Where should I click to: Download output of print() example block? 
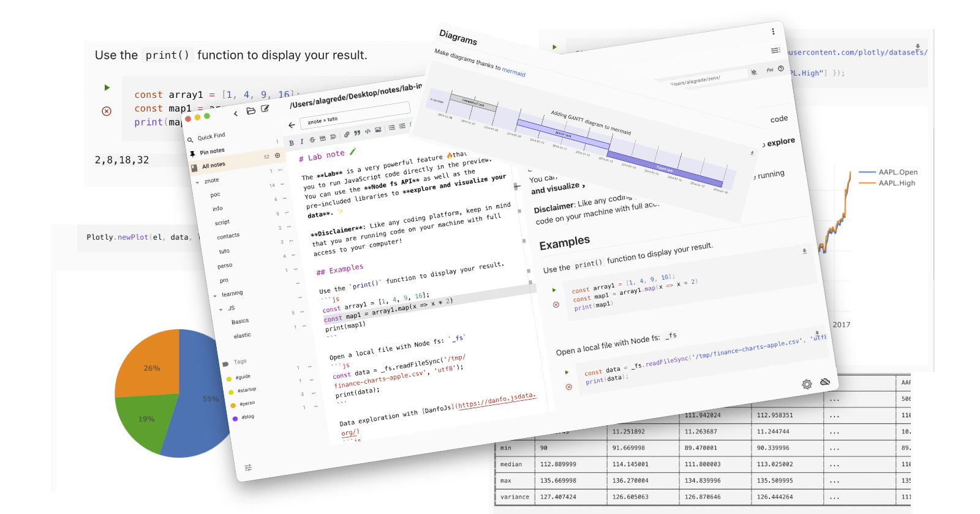tap(804, 251)
